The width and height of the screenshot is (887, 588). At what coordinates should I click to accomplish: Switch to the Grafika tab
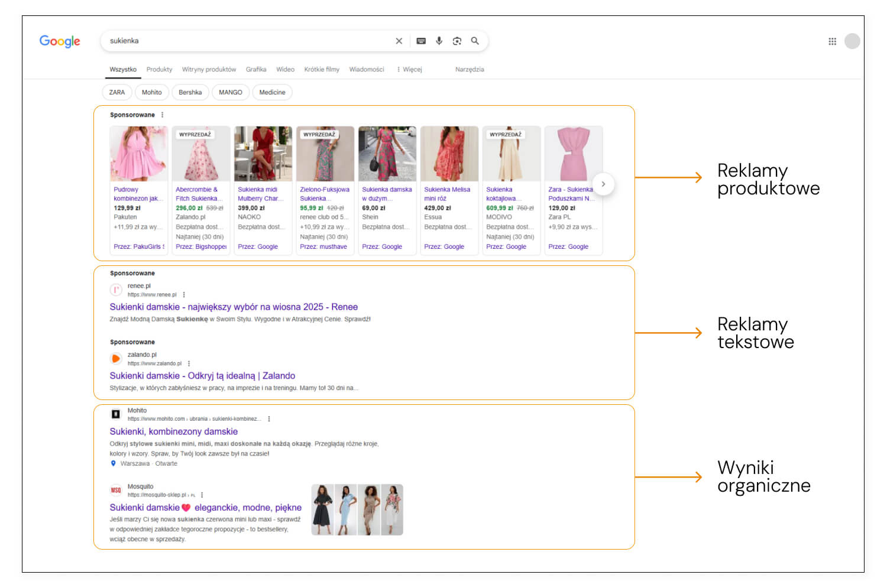pos(256,69)
